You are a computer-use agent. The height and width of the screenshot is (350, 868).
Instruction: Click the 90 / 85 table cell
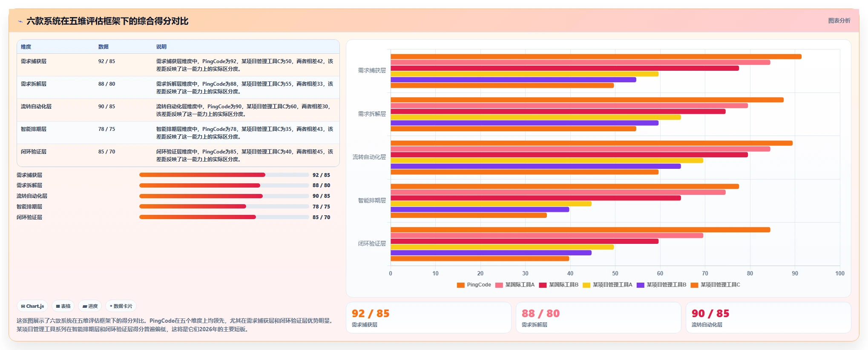pyautogui.click(x=106, y=107)
